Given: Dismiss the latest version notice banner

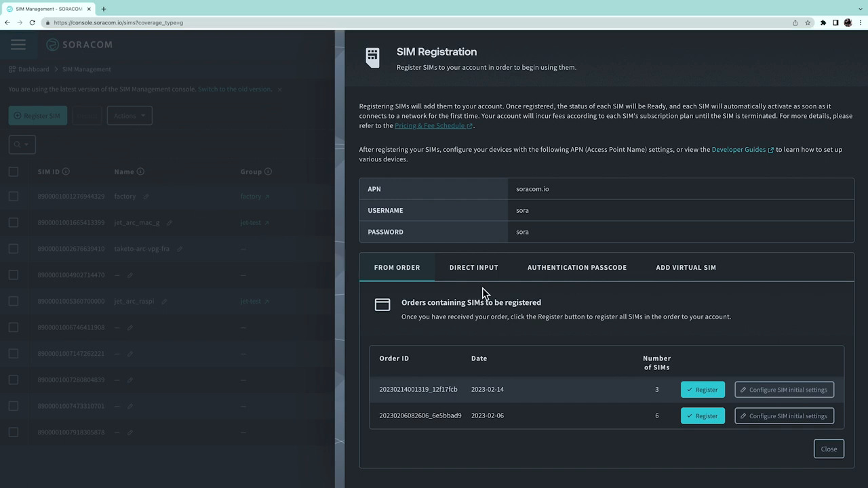Looking at the screenshot, I should pyautogui.click(x=279, y=89).
